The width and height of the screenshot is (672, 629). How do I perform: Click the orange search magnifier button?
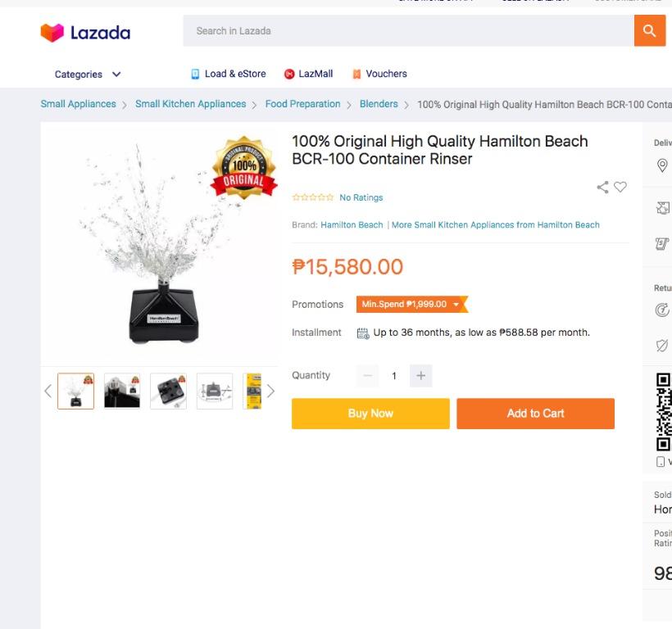pyautogui.click(x=649, y=31)
